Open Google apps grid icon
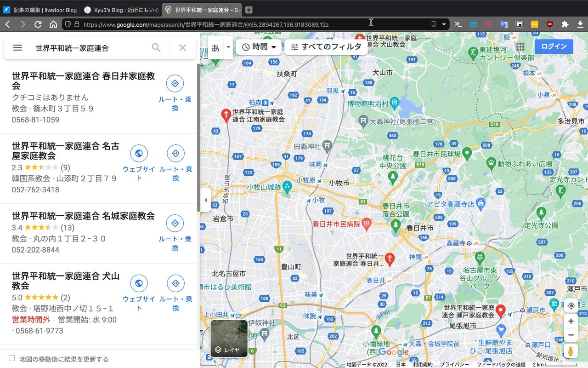The width and height of the screenshot is (588, 368). (520, 46)
